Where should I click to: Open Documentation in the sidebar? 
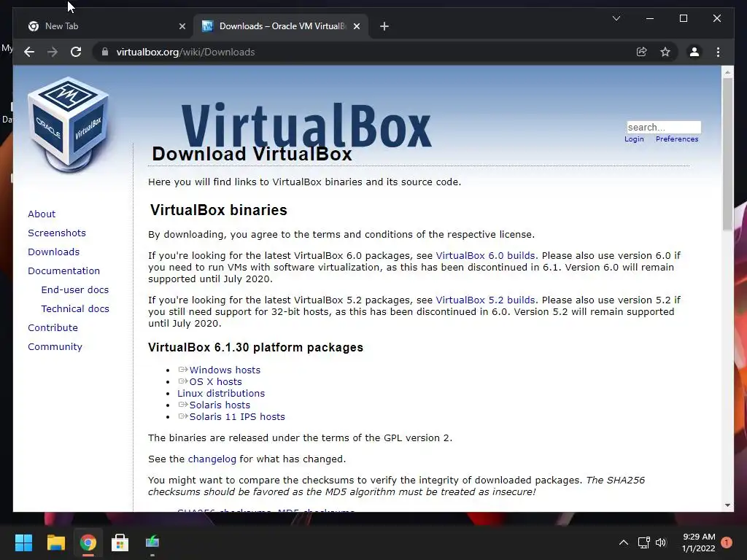[x=64, y=271]
